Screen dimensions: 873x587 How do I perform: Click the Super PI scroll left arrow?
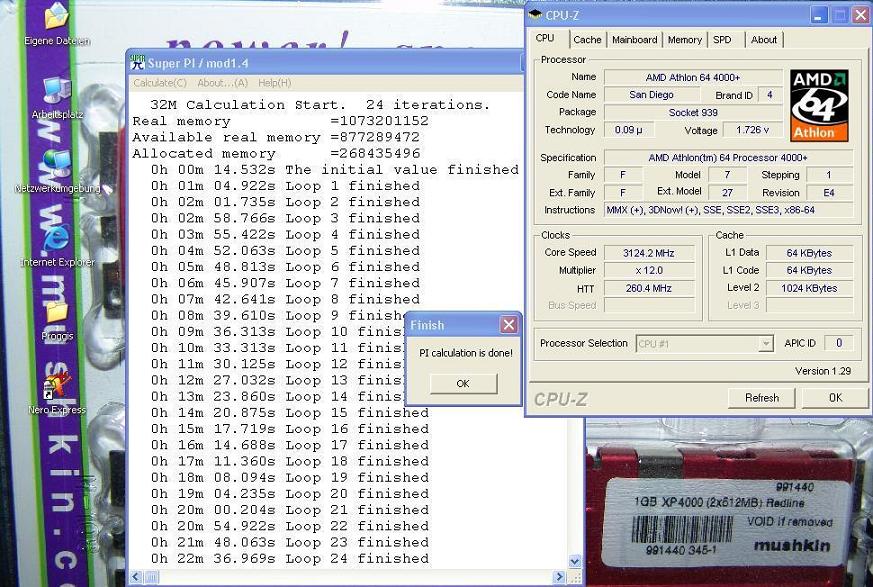click(x=136, y=577)
